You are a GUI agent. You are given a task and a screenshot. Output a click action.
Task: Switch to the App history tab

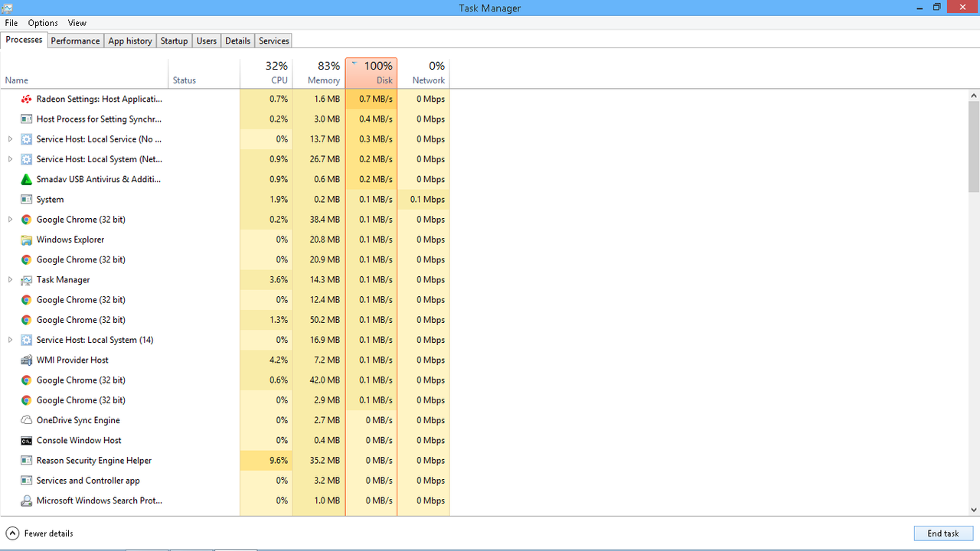point(130,41)
